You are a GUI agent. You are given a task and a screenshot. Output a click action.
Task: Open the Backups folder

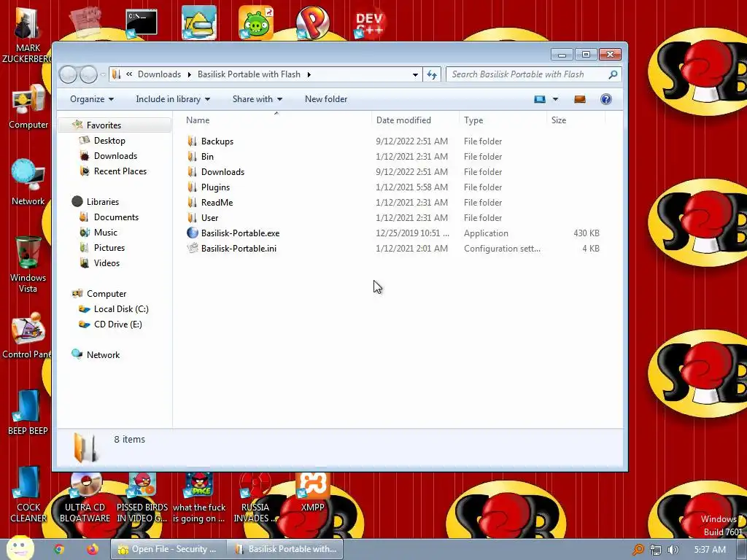(x=217, y=141)
